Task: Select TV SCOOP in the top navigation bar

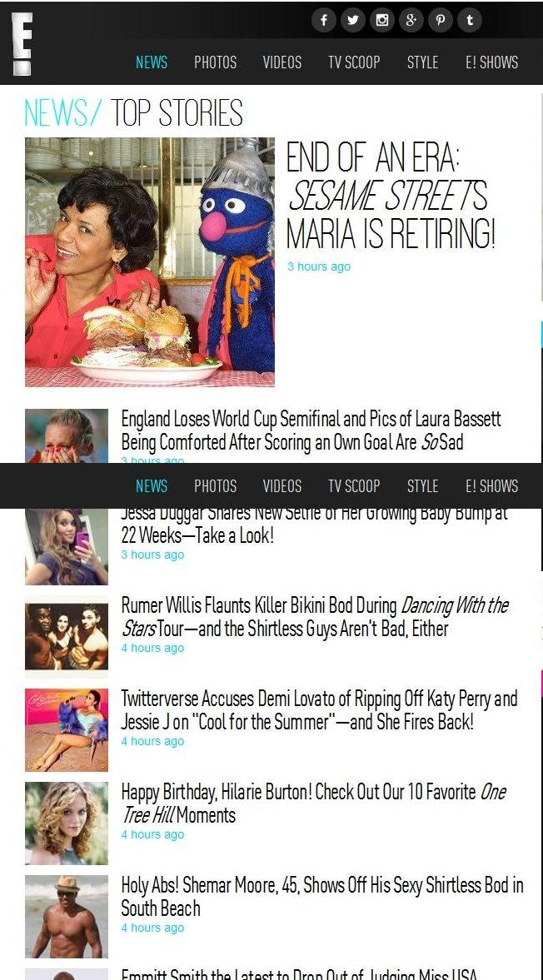Action: [x=354, y=62]
